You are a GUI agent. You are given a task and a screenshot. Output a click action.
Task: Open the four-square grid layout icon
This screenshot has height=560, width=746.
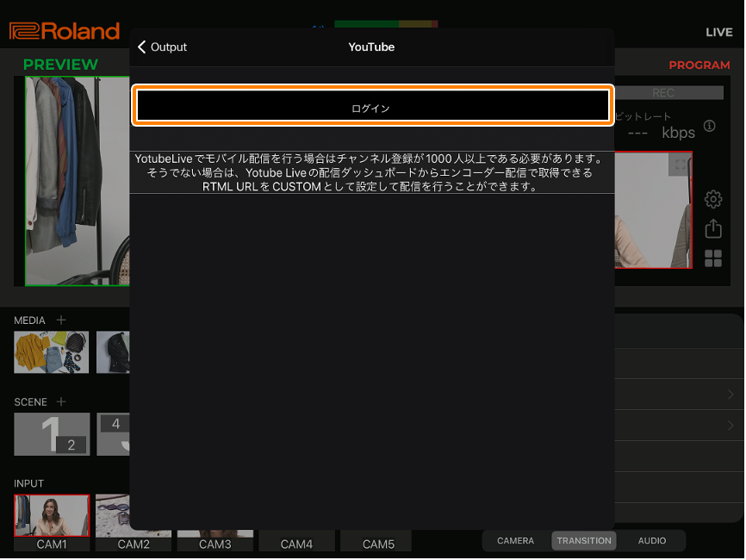point(712,258)
